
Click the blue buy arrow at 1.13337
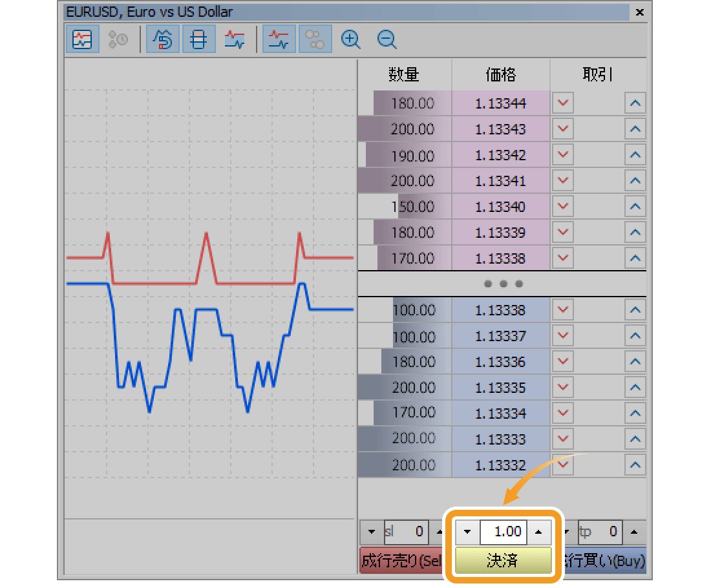(635, 336)
